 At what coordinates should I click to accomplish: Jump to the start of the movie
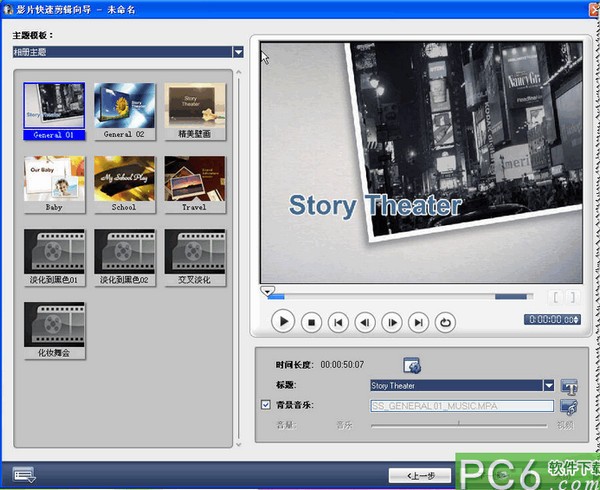[339, 322]
